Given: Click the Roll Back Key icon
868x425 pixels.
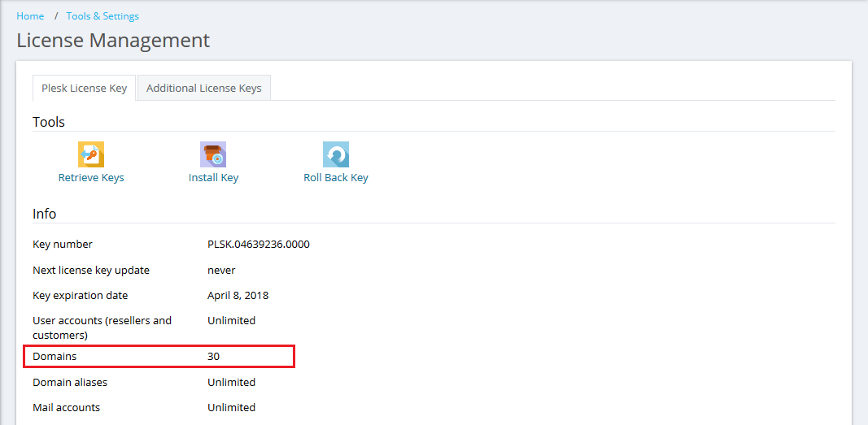Looking at the screenshot, I should pyautogui.click(x=335, y=154).
